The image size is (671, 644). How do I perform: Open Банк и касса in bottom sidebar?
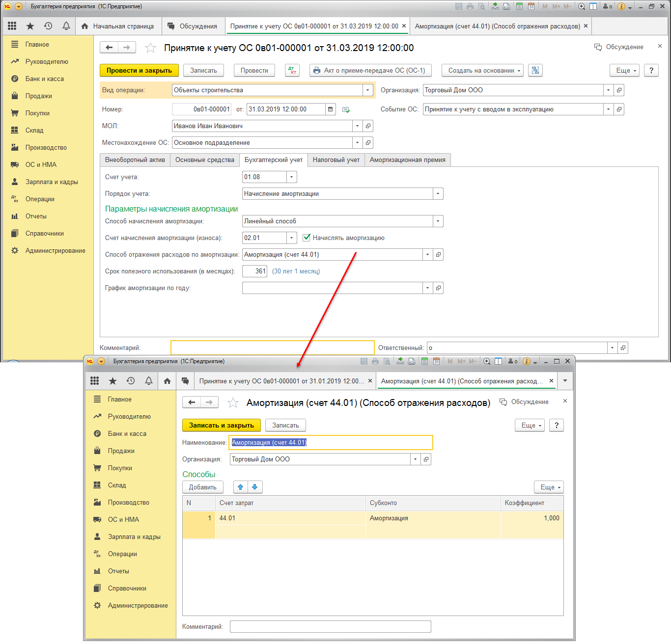coord(127,434)
